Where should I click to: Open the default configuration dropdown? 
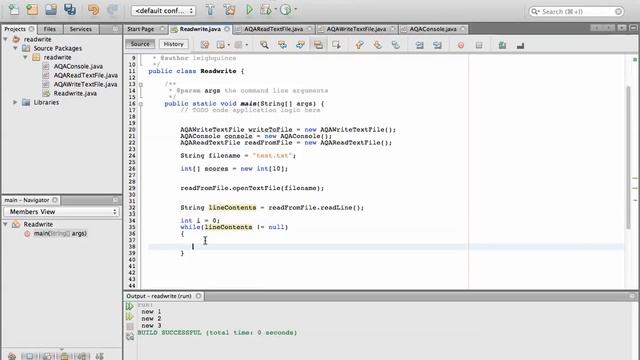pyautogui.click(x=163, y=11)
